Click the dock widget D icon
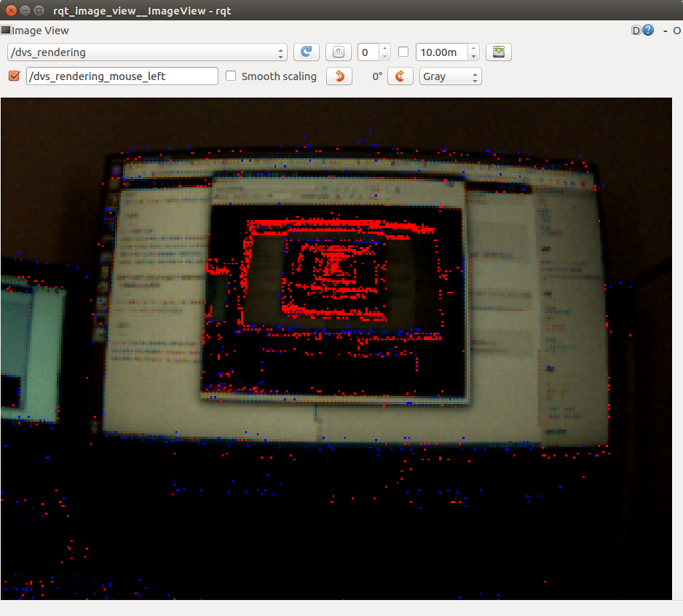This screenshot has width=683, height=616. pyautogui.click(x=636, y=30)
